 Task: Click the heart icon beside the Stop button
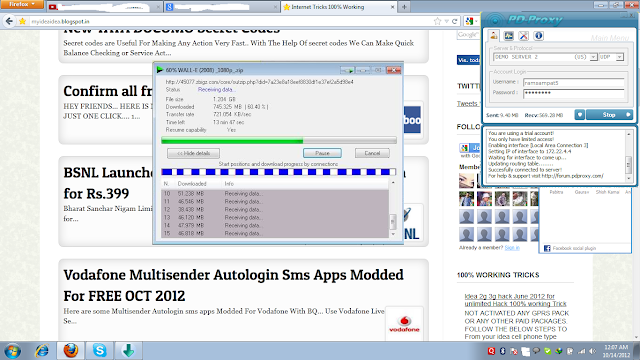(x=580, y=115)
